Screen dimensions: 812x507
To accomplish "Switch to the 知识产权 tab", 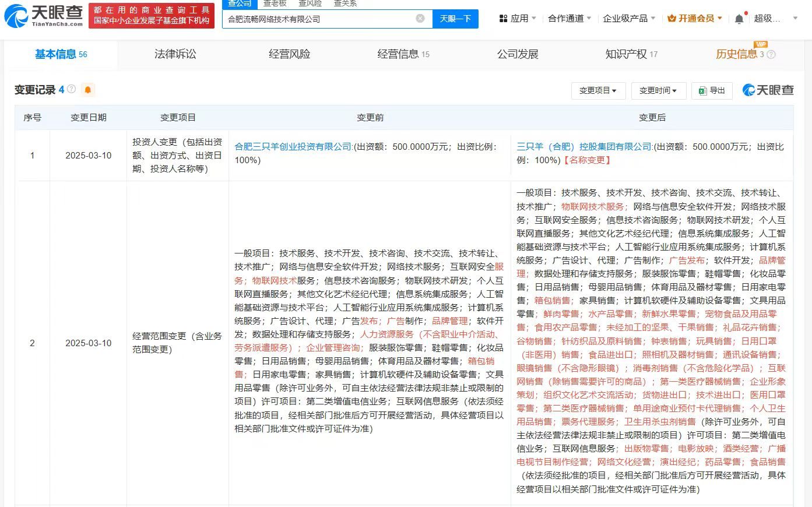I will (x=626, y=54).
